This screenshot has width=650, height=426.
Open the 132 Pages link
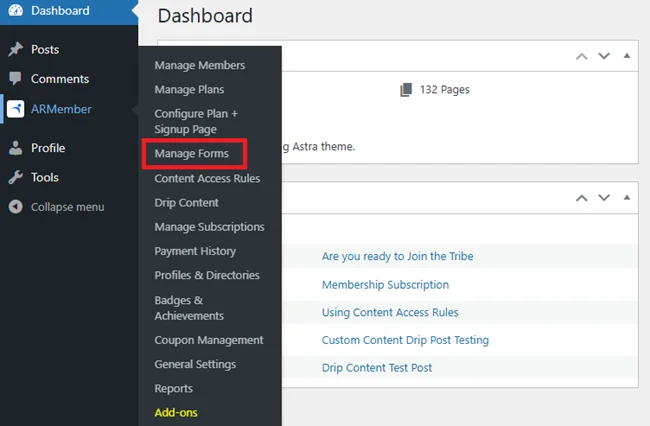click(444, 90)
